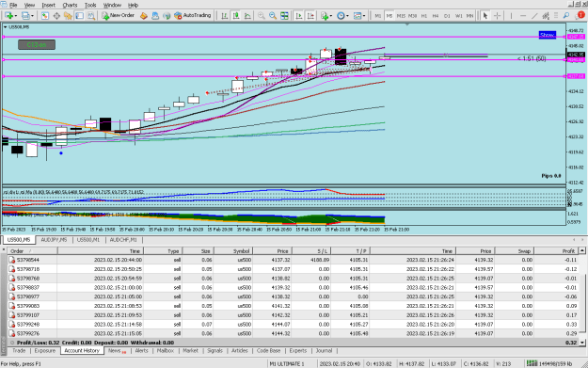Enable auto scroll chart to end
The height and width of the screenshot is (368, 588).
coord(299,16)
